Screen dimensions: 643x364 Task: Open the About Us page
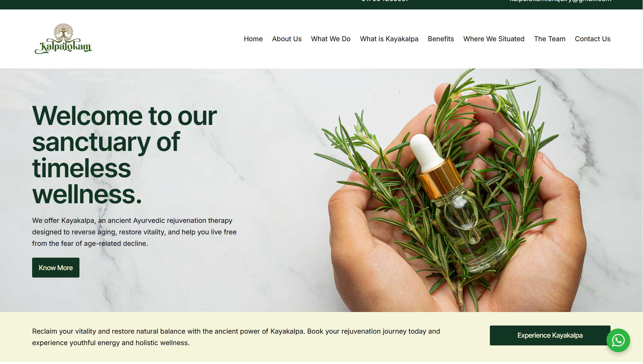287,39
